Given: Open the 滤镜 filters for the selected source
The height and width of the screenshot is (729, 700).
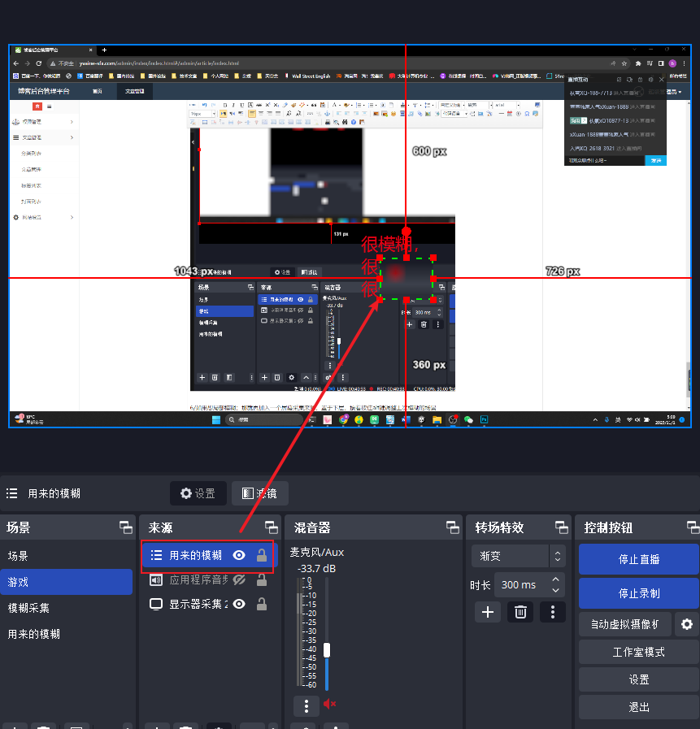Looking at the screenshot, I should click(259, 493).
